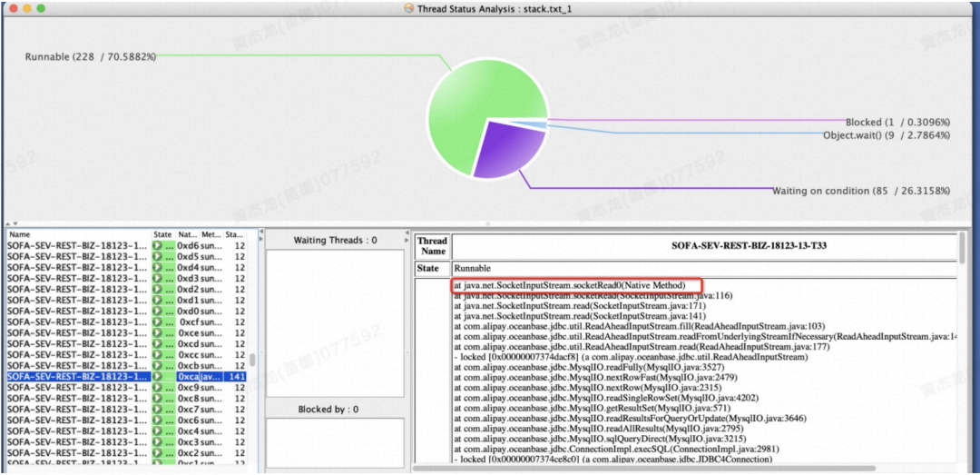Sort by the Sta... stack depth column header

tap(235, 234)
